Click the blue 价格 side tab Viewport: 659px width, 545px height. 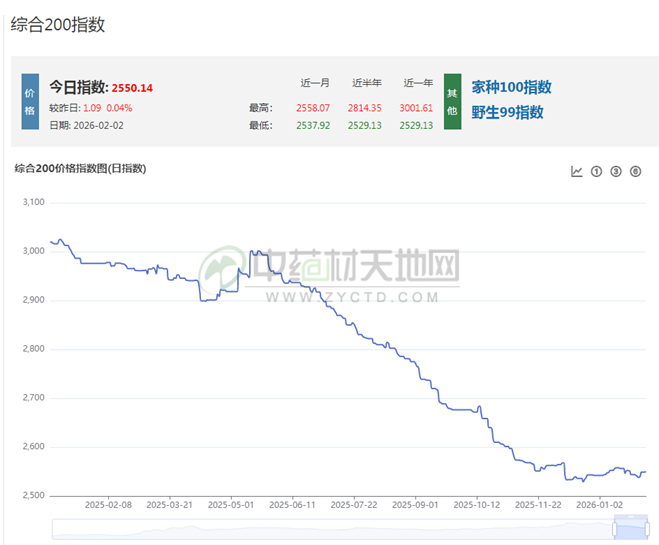point(30,101)
